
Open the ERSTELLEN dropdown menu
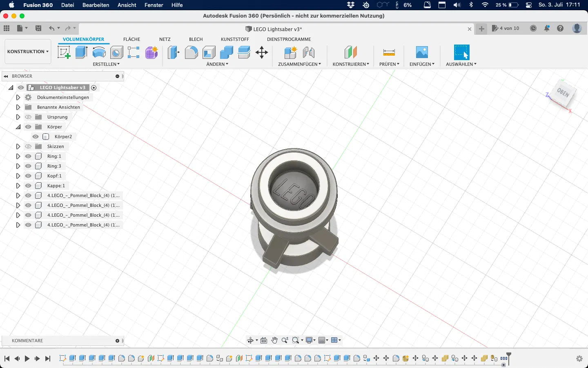click(x=106, y=64)
